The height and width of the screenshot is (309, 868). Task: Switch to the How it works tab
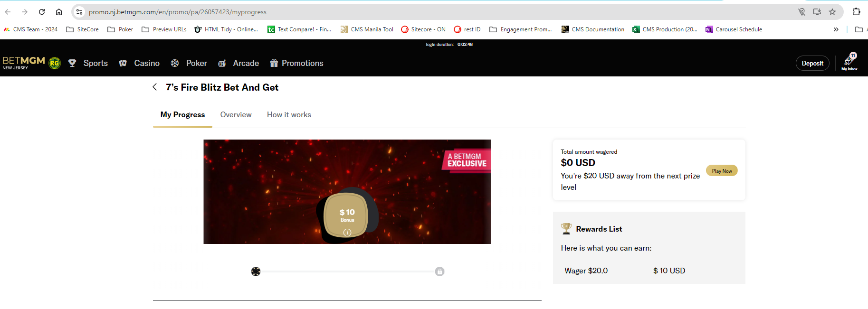tap(289, 115)
